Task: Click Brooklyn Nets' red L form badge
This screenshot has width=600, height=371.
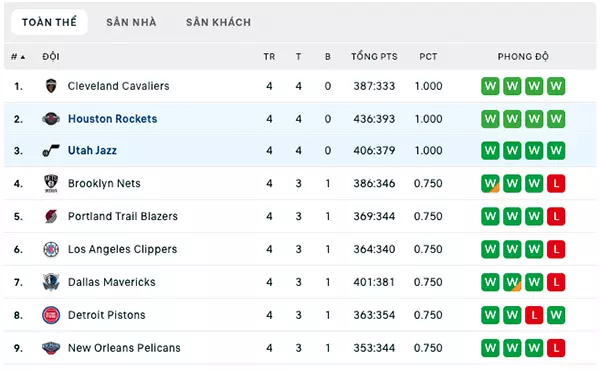Action: coord(556,184)
